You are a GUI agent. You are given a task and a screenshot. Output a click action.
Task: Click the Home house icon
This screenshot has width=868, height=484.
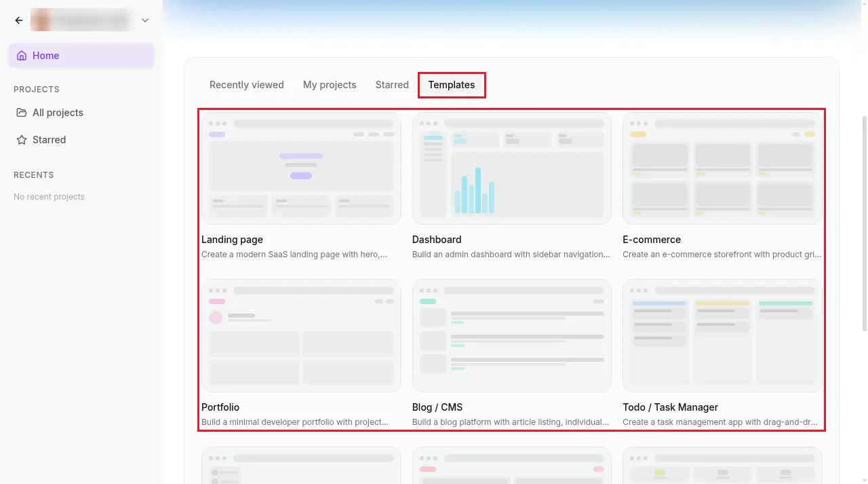(x=22, y=56)
